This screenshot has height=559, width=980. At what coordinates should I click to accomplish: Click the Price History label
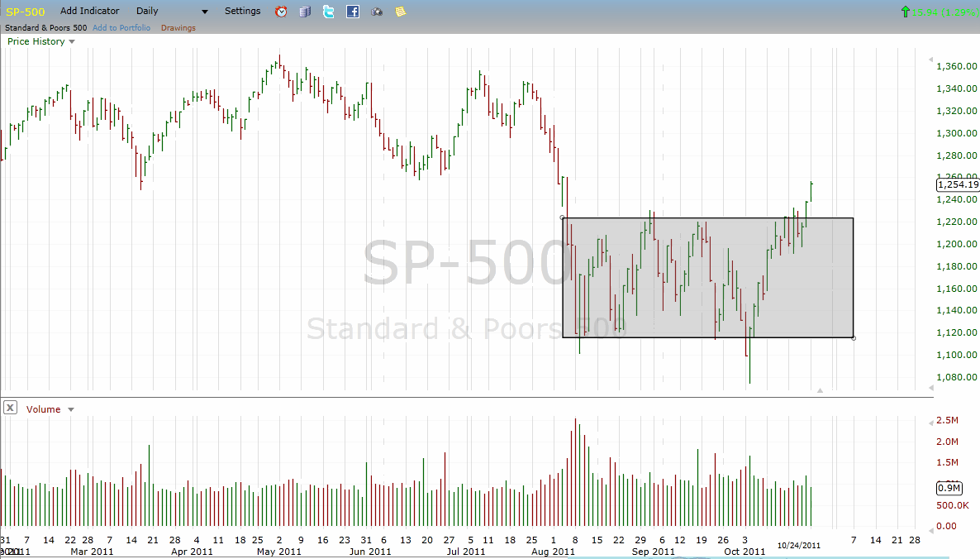pos(36,41)
